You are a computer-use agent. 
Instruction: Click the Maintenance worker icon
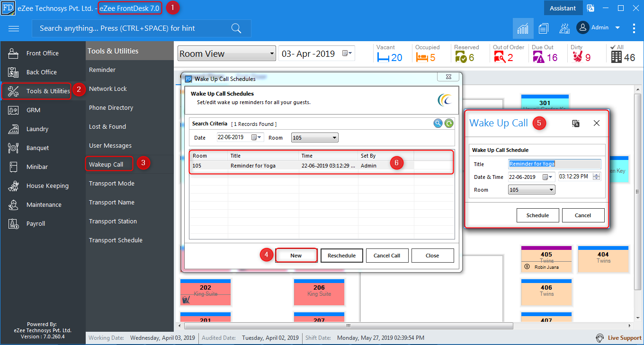13,204
